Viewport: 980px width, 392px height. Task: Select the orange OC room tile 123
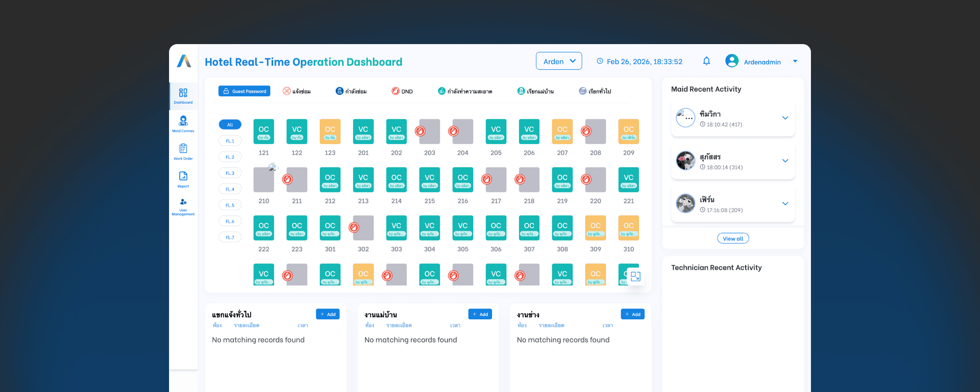pos(330,131)
